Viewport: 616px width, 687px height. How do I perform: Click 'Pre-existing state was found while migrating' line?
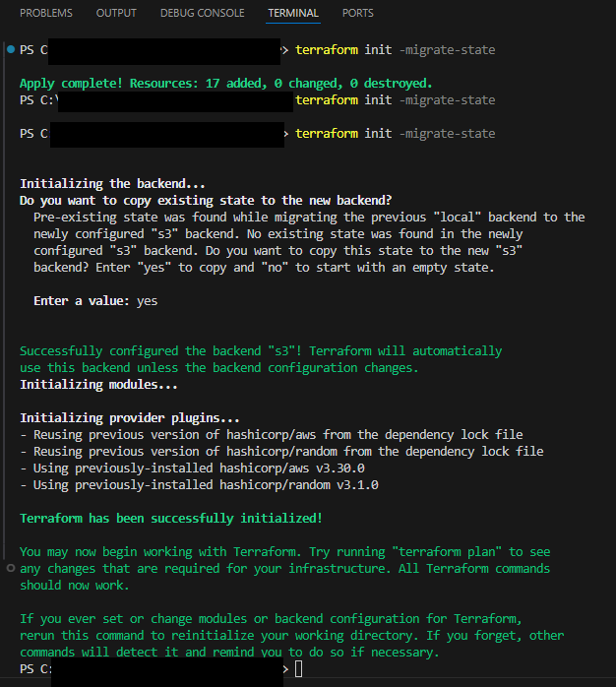tap(309, 218)
